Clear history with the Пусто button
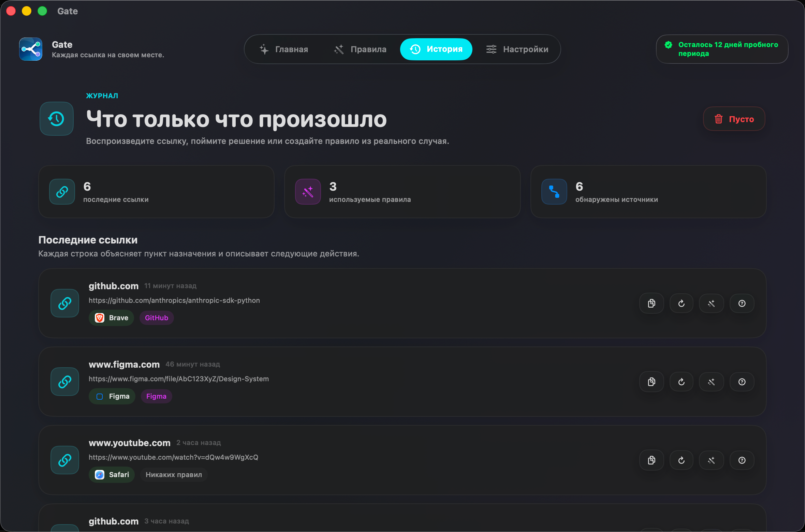805x532 pixels. (x=734, y=119)
